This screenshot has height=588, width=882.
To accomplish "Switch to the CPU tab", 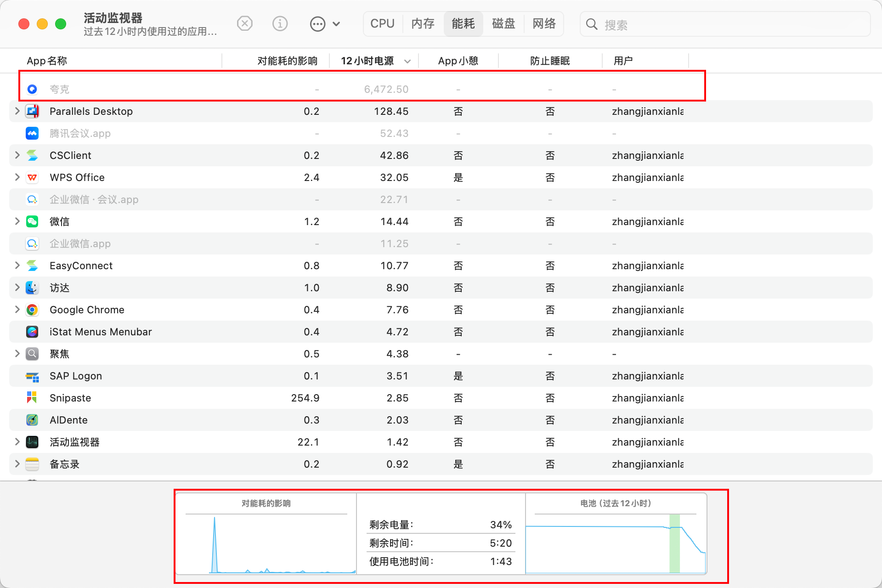I will (x=382, y=23).
